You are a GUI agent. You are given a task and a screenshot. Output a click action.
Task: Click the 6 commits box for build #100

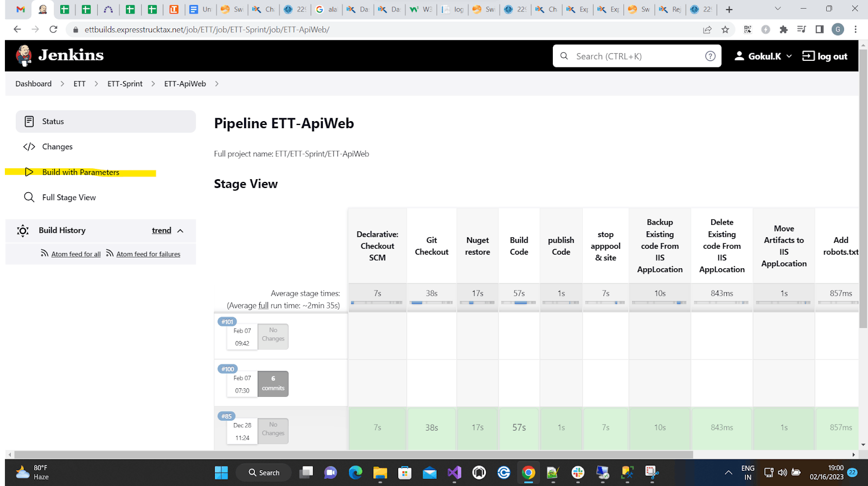273,383
